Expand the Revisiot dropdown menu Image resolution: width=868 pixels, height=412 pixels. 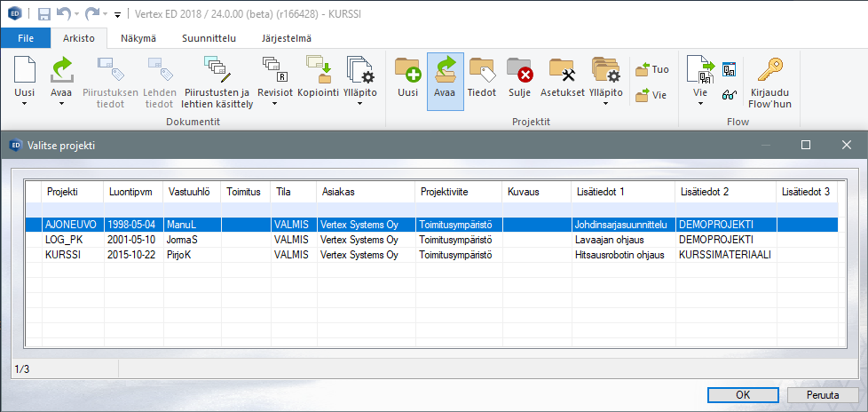click(274, 104)
